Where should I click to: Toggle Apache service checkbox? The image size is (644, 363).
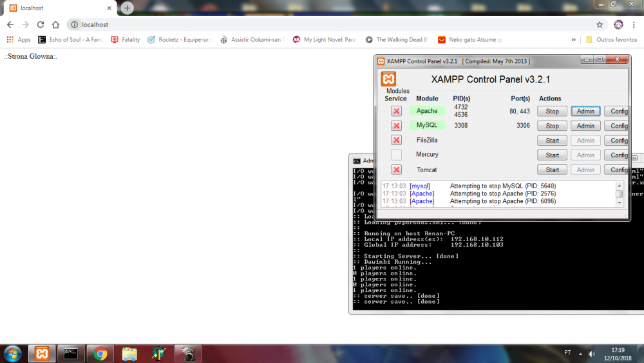[396, 111]
